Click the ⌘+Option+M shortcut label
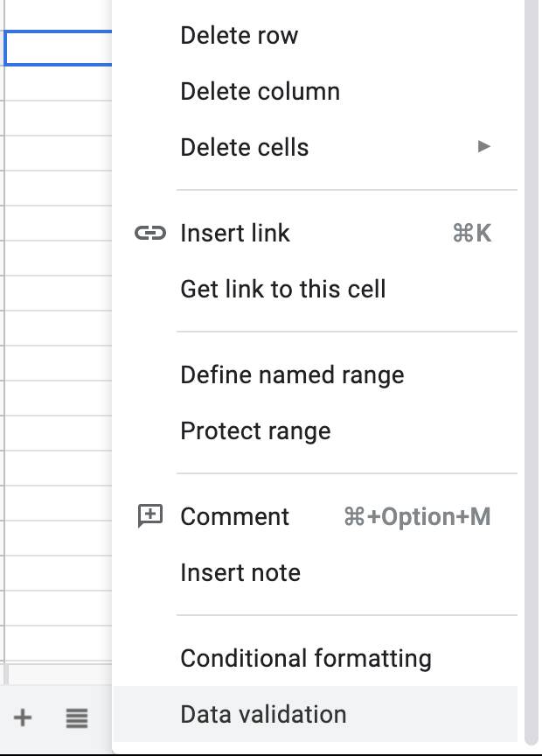The width and height of the screenshot is (542, 756). pyautogui.click(x=418, y=517)
